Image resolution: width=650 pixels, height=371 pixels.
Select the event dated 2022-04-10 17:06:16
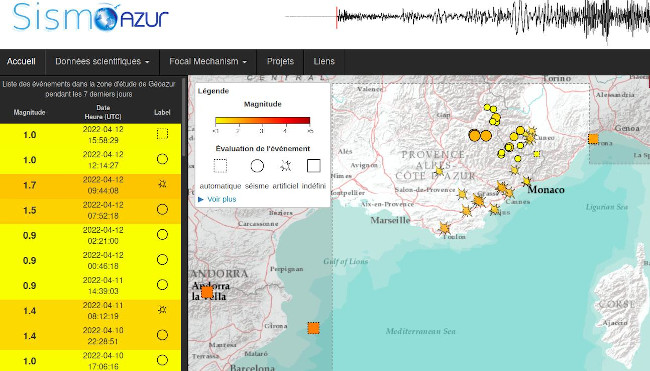tap(90, 360)
